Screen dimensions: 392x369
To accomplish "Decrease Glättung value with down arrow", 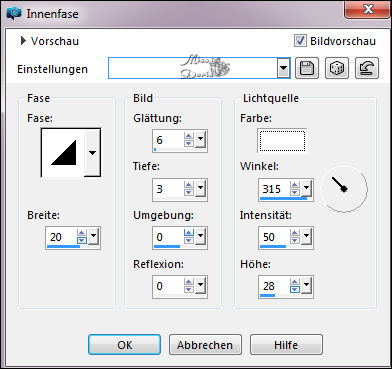I will pos(189,143).
